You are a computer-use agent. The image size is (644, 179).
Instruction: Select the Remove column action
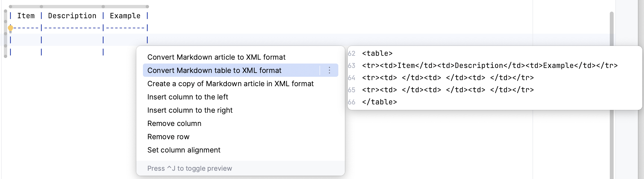174,123
